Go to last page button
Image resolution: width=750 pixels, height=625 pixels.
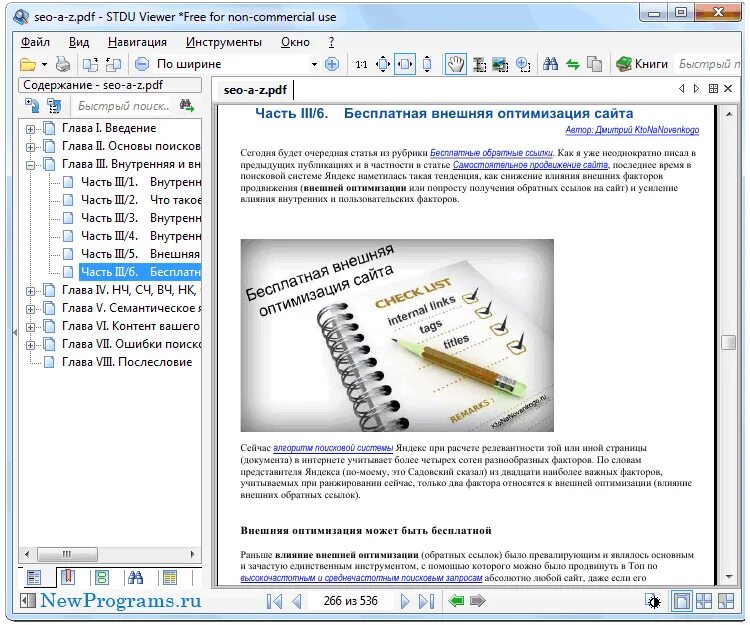[426, 601]
